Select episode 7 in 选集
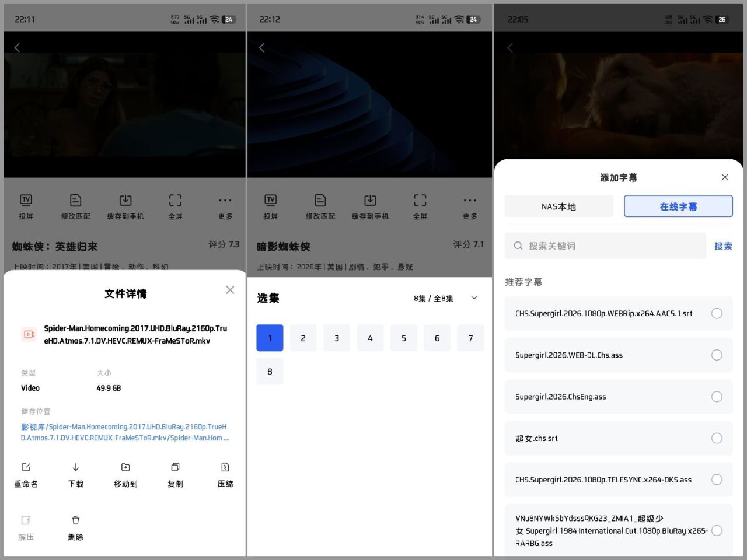The width and height of the screenshot is (747, 560). click(x=471, y=338)
